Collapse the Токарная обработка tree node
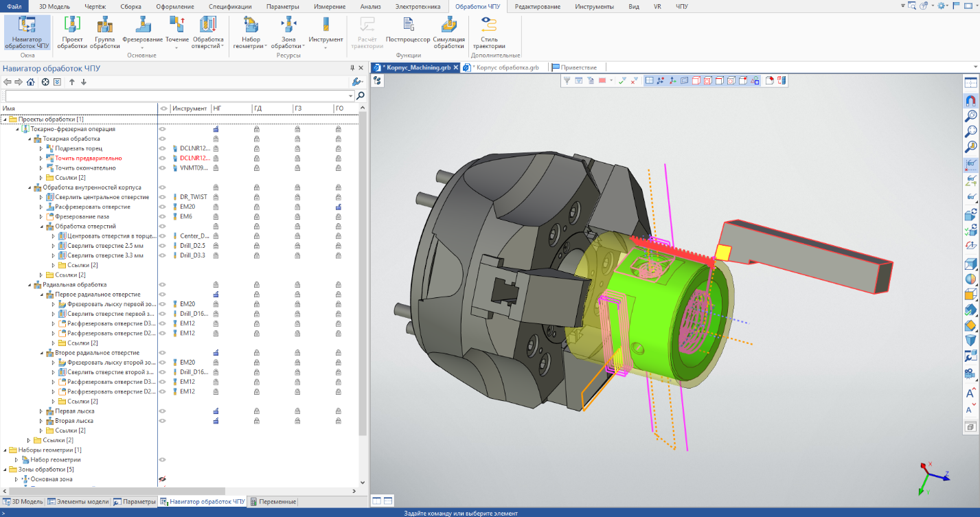Screen dimensions: 980x517 coord(29,139)
